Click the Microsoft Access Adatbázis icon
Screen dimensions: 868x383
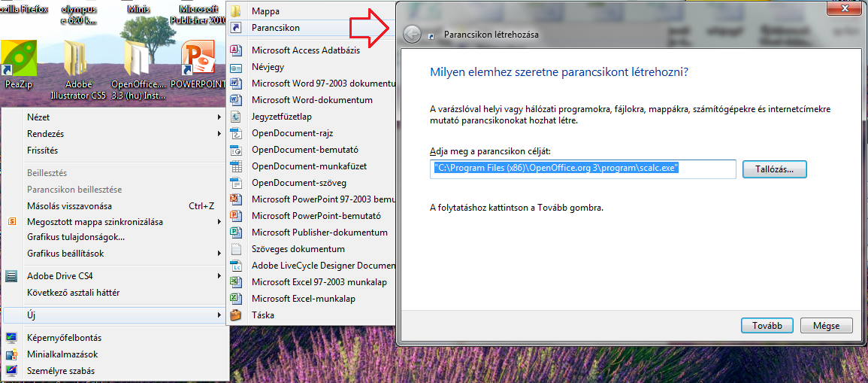pyautogui.click(x=237, y=50)
